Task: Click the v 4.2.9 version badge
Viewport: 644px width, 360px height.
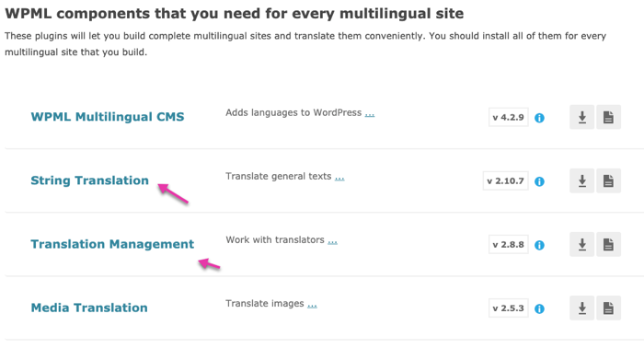Action: (509, 118)
